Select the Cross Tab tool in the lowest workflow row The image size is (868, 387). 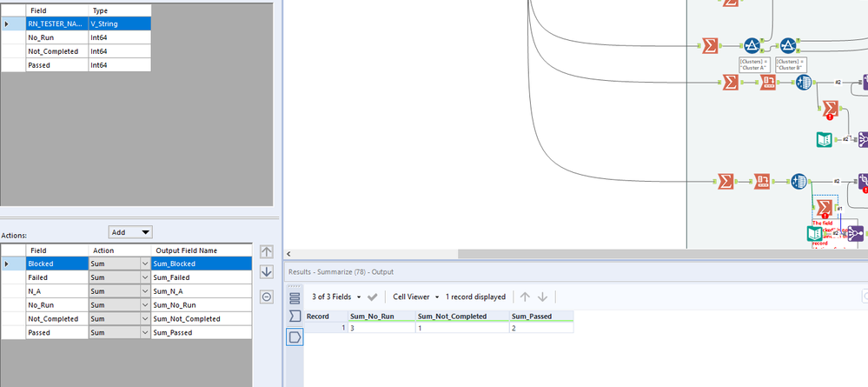tap(762, 181)
